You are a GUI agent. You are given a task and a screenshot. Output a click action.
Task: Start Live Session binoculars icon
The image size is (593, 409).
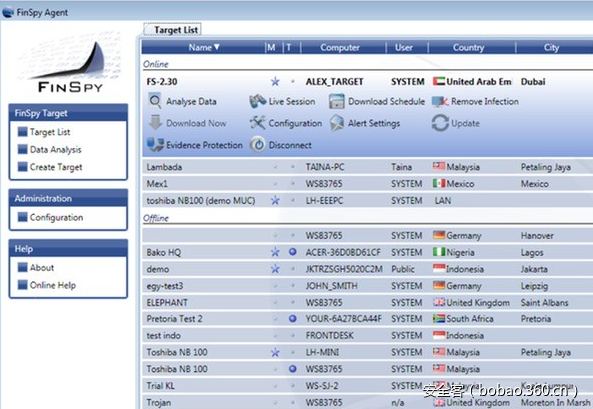tap(258, 101)
